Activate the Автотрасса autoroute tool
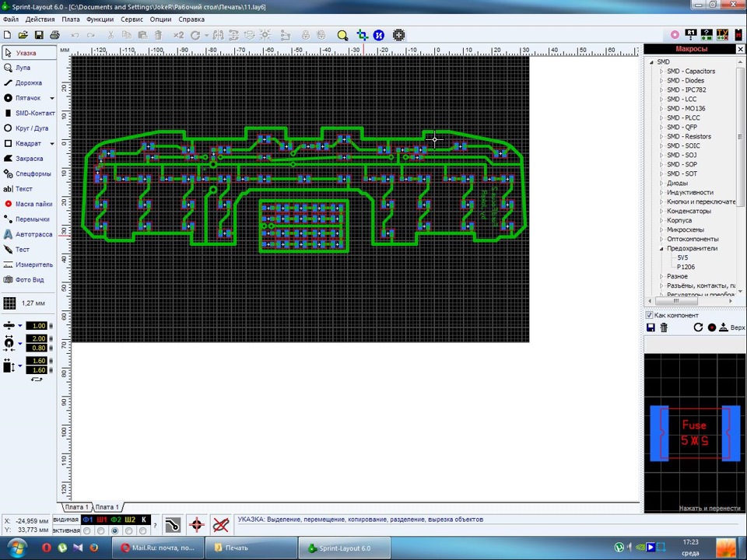747x560 pixels. 28,234
